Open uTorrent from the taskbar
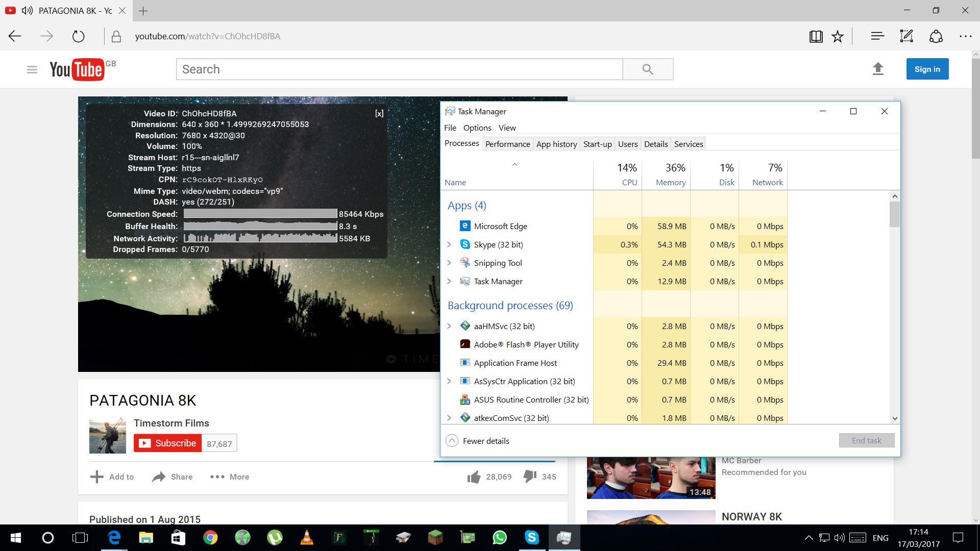The image size is (980, 551). tap(275, 538)
